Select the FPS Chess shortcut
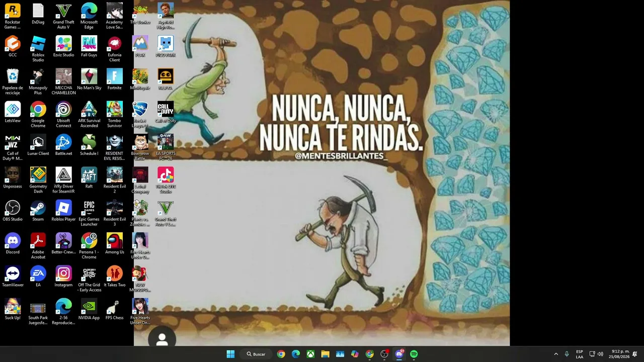The width and height of the screenshot is (644, 362). click(x=115, y=310)
